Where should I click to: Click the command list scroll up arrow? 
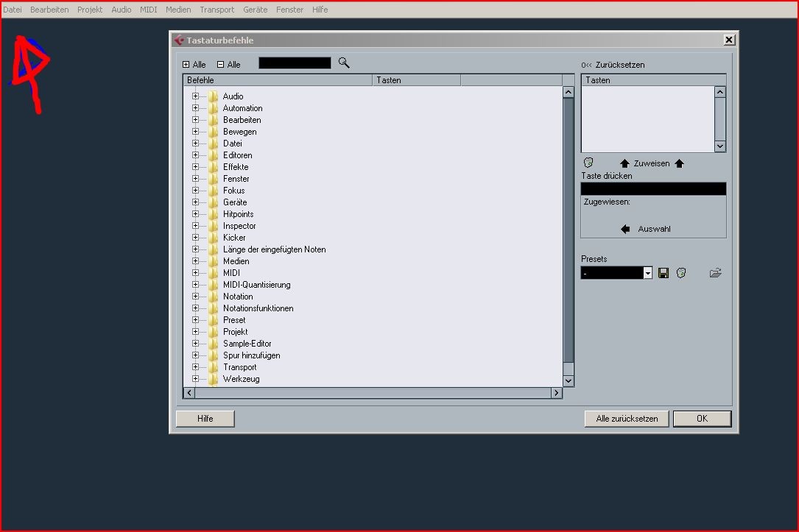(569, 92)
